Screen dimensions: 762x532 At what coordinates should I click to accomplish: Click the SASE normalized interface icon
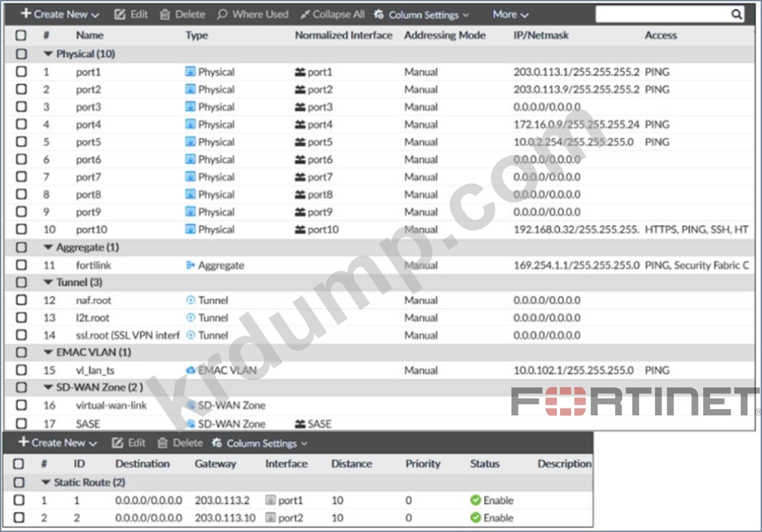click(x=300, y=424)
